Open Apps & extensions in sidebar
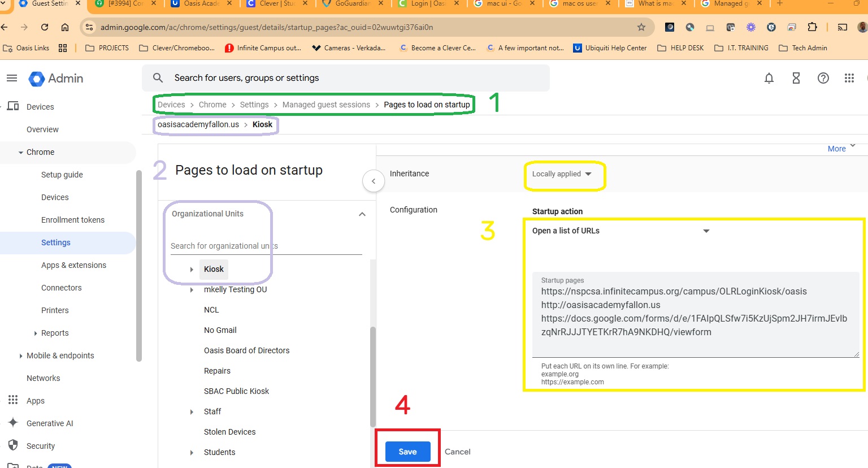This screenshot has height=468, width=868. (x=73, y=265)
